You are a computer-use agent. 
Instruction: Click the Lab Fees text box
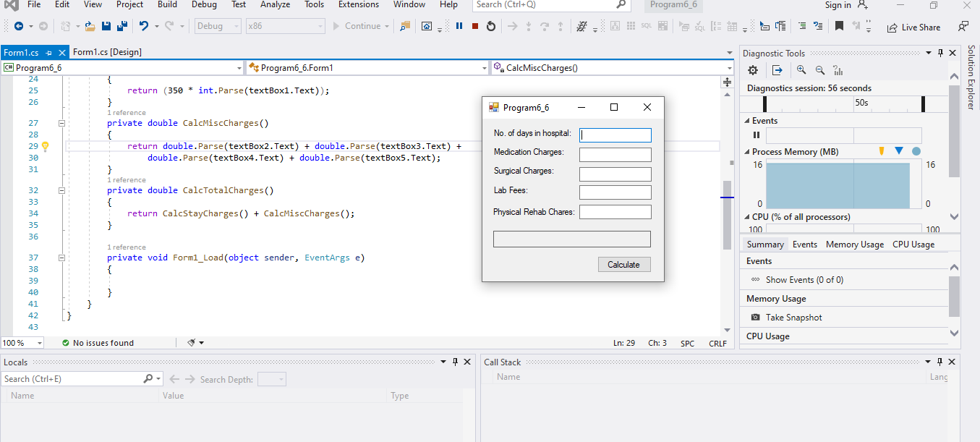[x=615, y=192]
